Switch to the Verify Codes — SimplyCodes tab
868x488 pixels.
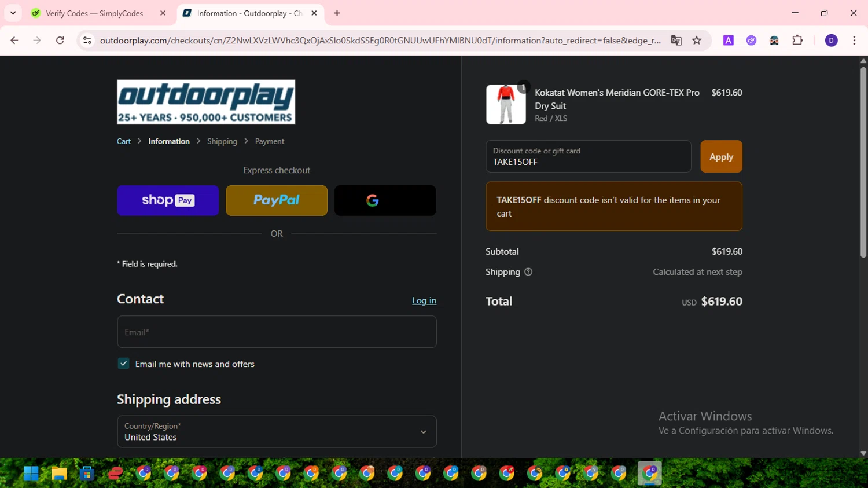pos(94,13)
